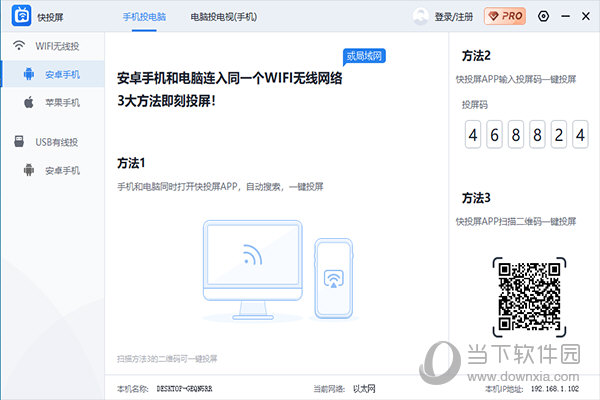Click the phone illustration with cast symbol
The width and height of the screenshot is (600, 400).
click(334, 279)
